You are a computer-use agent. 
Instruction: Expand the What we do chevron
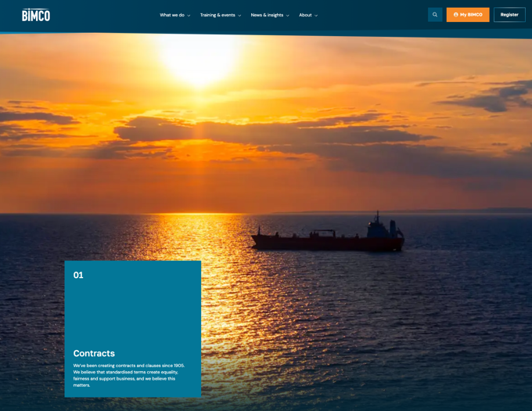(189, 16)
